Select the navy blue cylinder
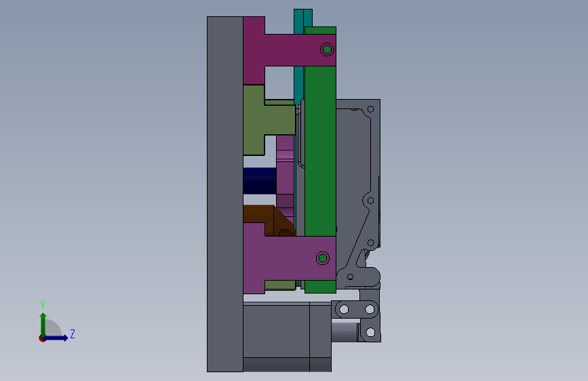Viewport: 588px width, 381px height. pos(260,181)
